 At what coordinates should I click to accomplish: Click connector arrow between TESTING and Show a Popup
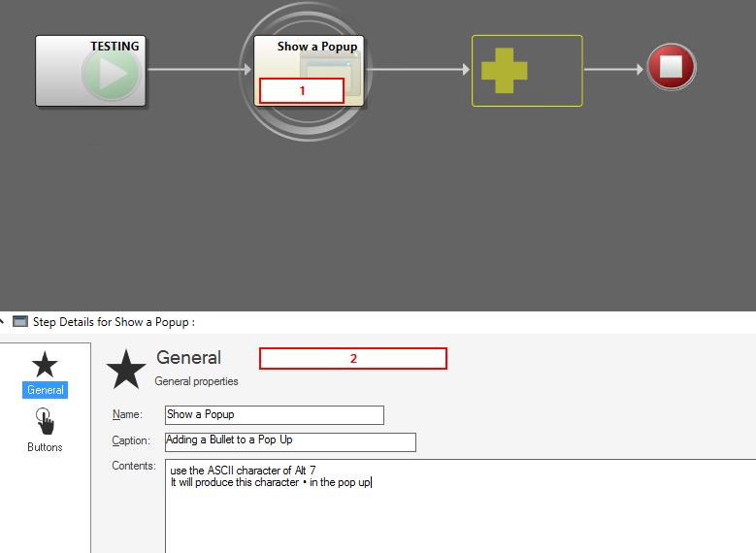coord(198,70)
